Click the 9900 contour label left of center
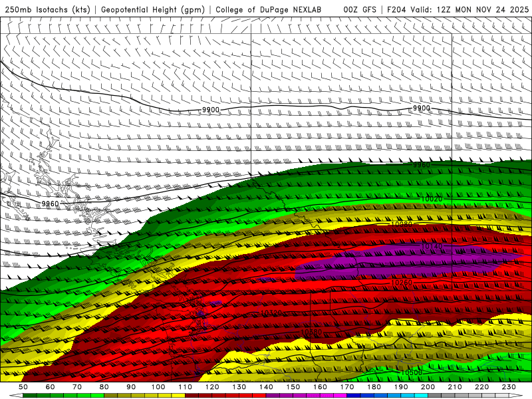Image resolution: width=532 pixels, height=399 pixels. 211,110
